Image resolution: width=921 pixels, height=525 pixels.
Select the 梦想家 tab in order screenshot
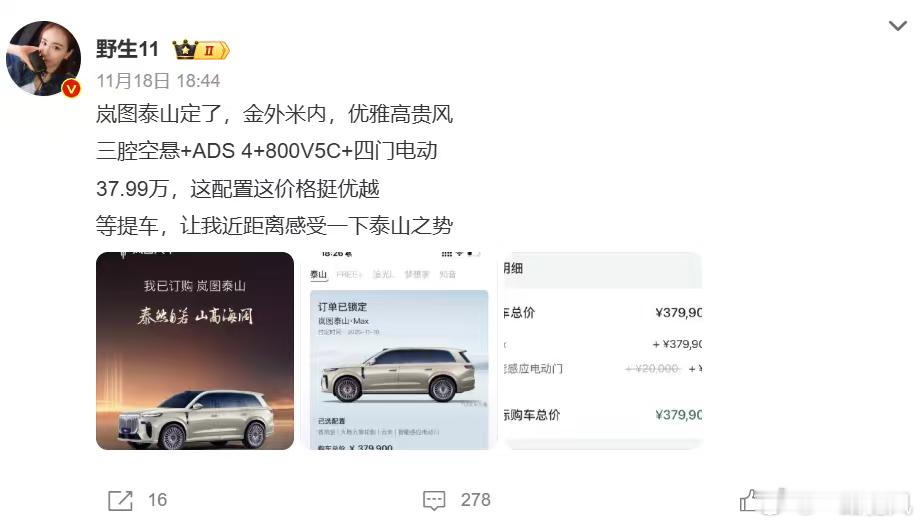tap(417, 274)
